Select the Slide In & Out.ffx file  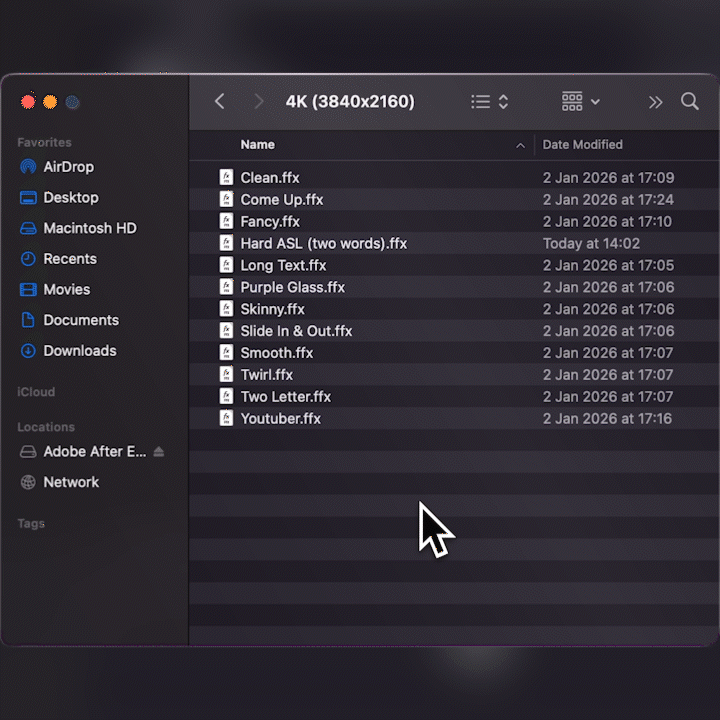pos(296,331)
